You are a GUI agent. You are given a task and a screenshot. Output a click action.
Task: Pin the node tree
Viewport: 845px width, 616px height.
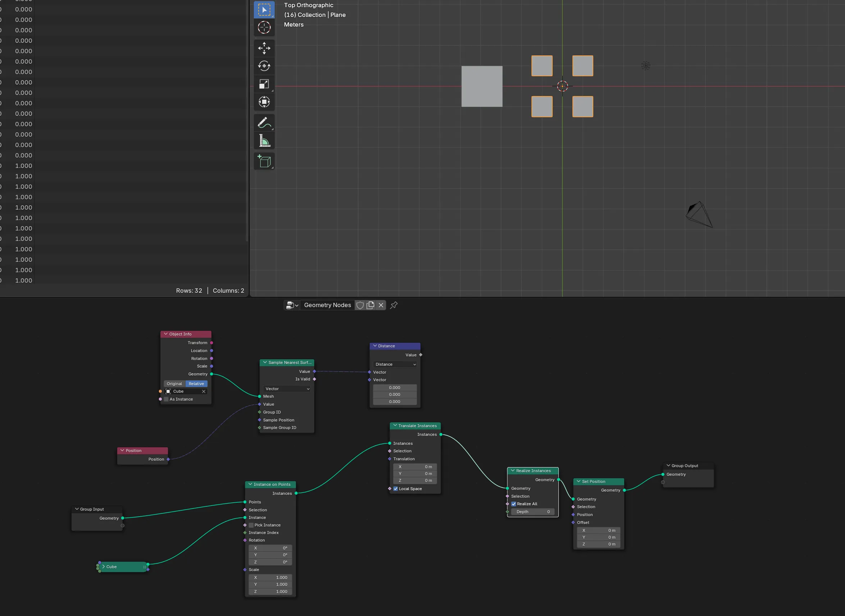[394, 305]
